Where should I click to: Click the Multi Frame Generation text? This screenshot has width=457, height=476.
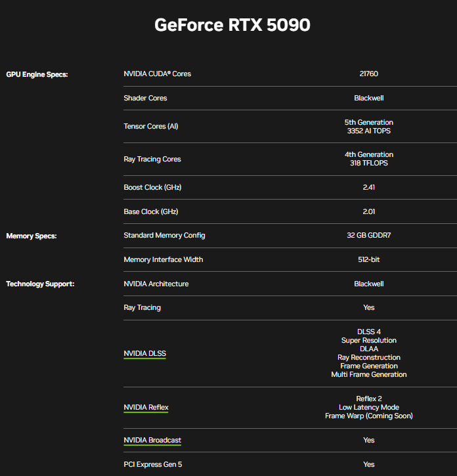[x=368, y=374]
